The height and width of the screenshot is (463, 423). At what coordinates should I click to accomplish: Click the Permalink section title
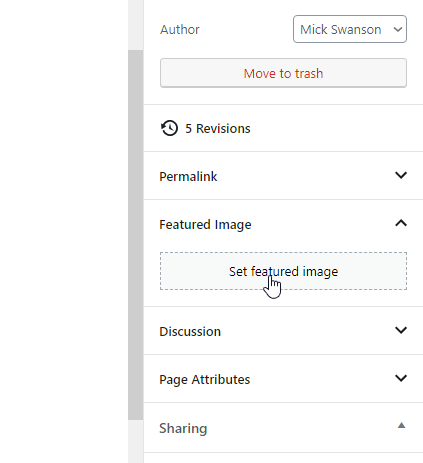tap(188, 177)
